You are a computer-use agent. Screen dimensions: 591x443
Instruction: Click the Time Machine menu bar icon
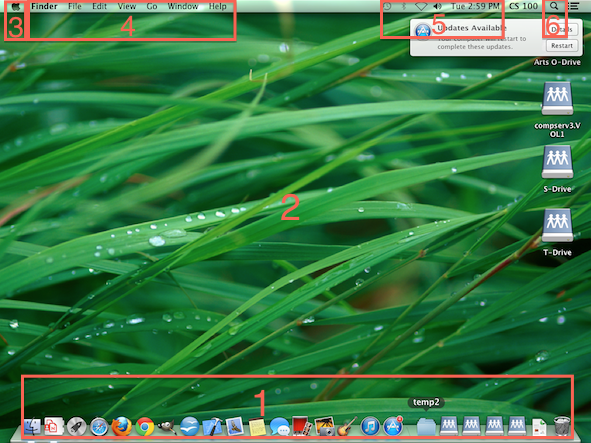click(x=387, y=6)
